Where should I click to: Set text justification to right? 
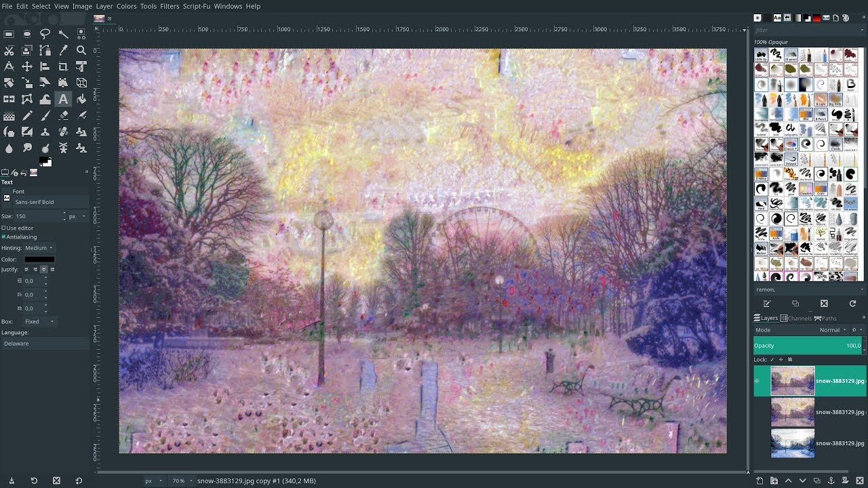36,270
